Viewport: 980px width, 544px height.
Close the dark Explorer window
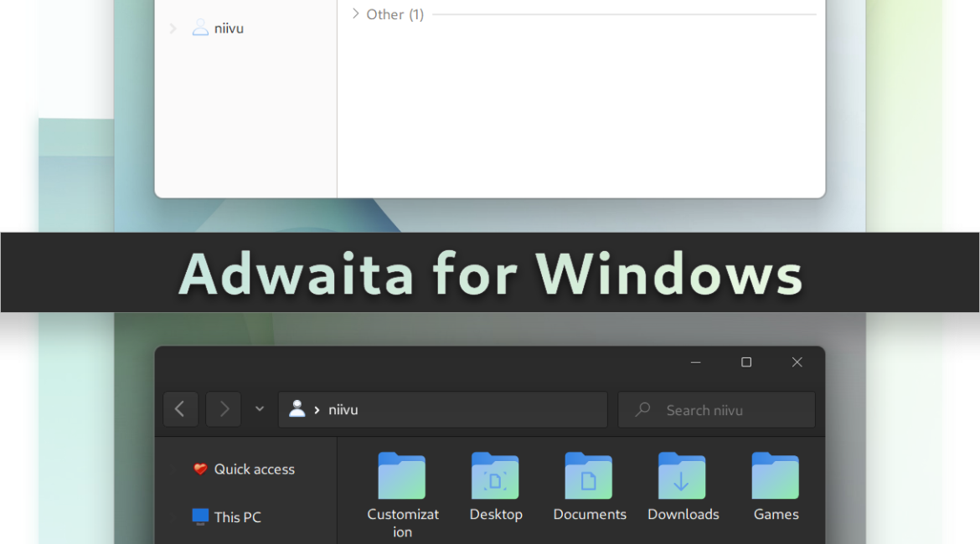pyautogui.click(x=797, y=362)
